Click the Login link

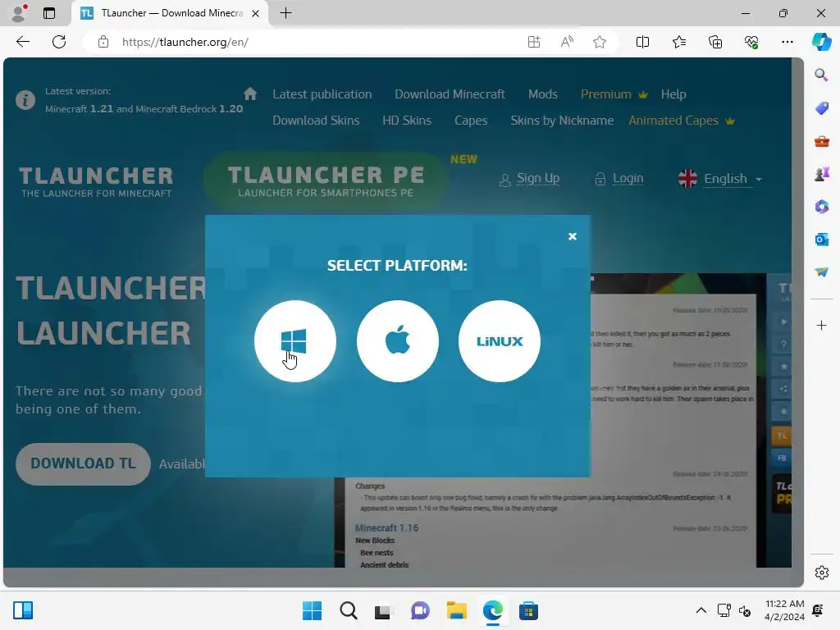pos(619,178)
